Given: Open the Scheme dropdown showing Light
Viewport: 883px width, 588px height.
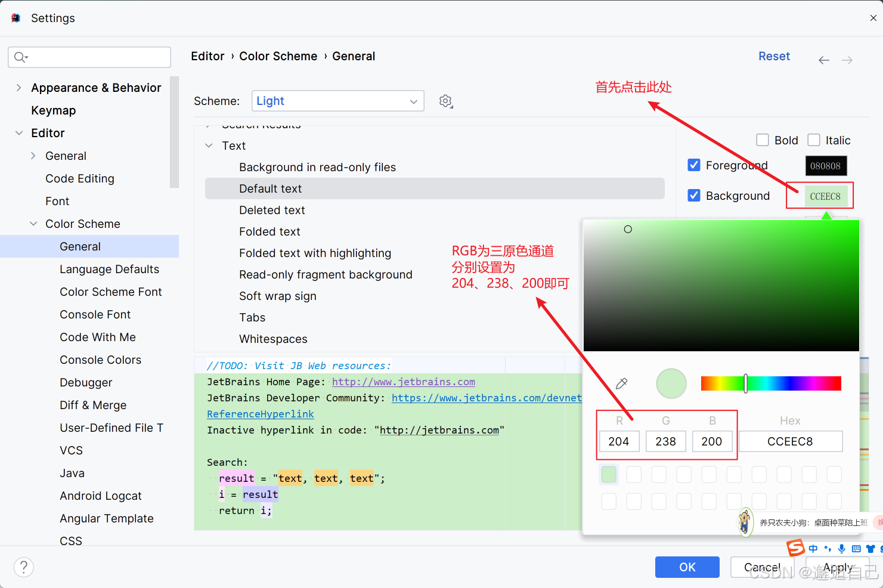Looking at the screenshot, I should coord(338,101).
